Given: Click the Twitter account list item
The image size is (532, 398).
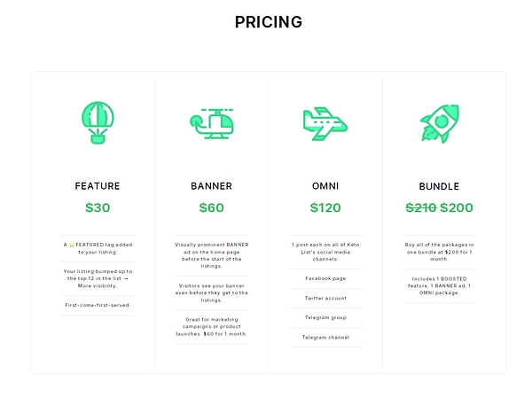Looking at the screenshot, I should (325, 298).
